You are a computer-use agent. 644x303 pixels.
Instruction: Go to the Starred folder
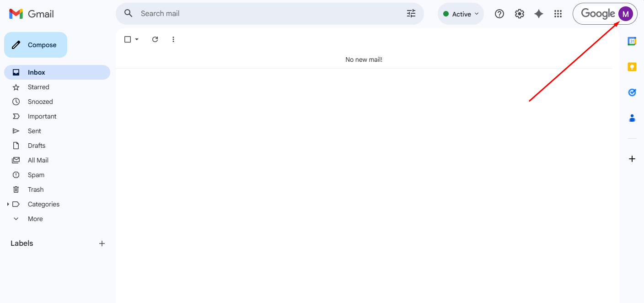38,87
